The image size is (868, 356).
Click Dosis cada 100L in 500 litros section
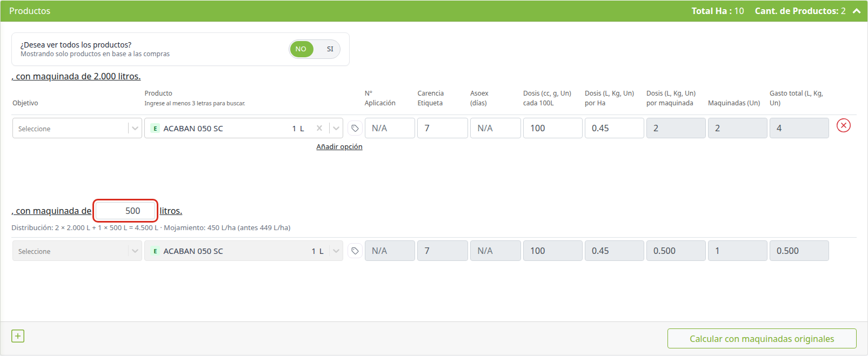point(553,251)
